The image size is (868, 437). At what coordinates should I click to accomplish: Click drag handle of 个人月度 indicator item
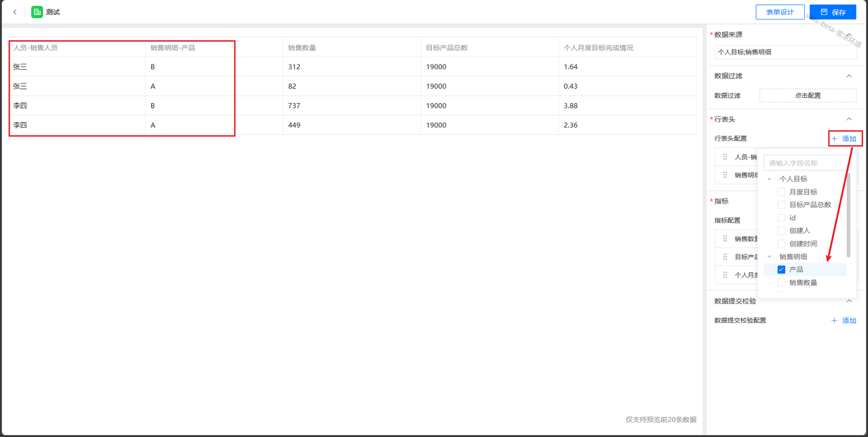pyautogui.click(x=725, y=275)
